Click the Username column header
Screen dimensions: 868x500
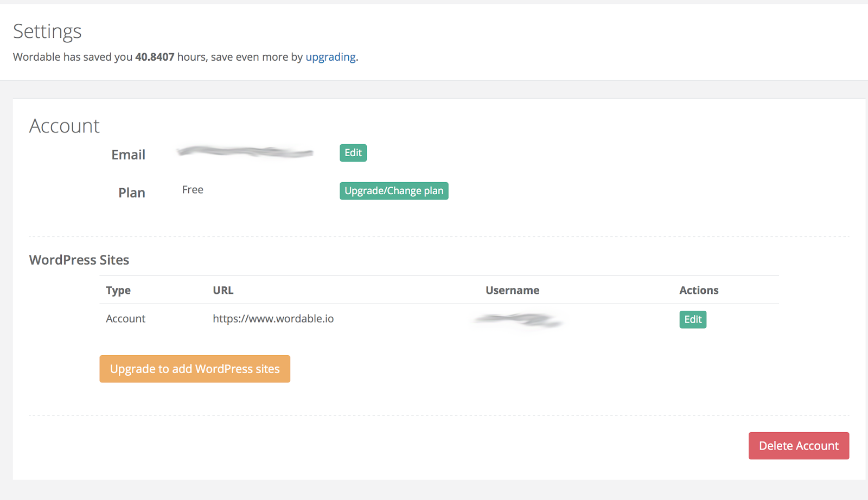pyautogui.click(x=512, y=291)
